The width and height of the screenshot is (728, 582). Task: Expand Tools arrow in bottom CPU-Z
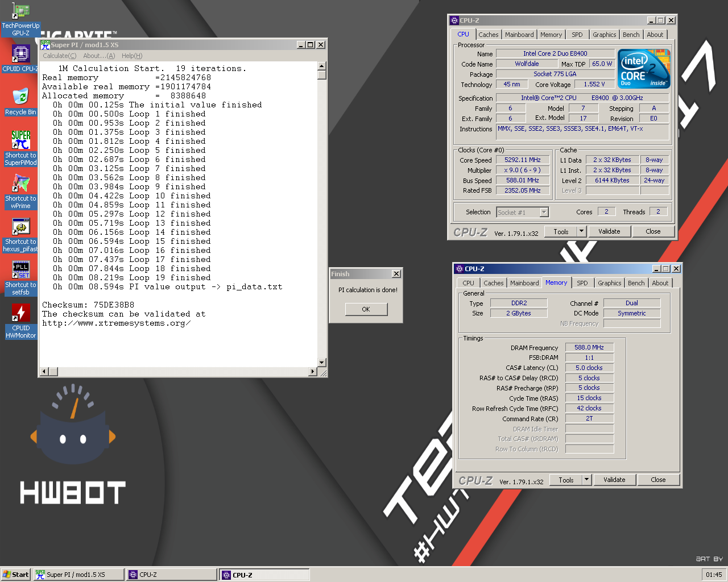(x=586, y=480)
